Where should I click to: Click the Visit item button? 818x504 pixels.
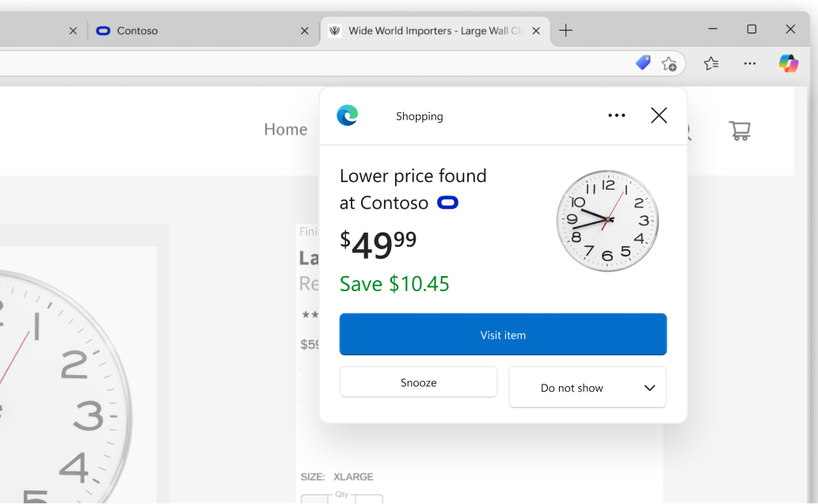[x=503, y=334]
